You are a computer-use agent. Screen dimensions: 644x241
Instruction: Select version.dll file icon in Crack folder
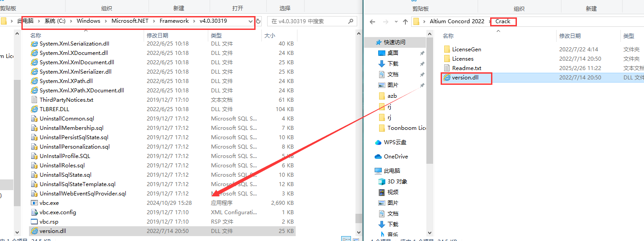pos(446,77)
